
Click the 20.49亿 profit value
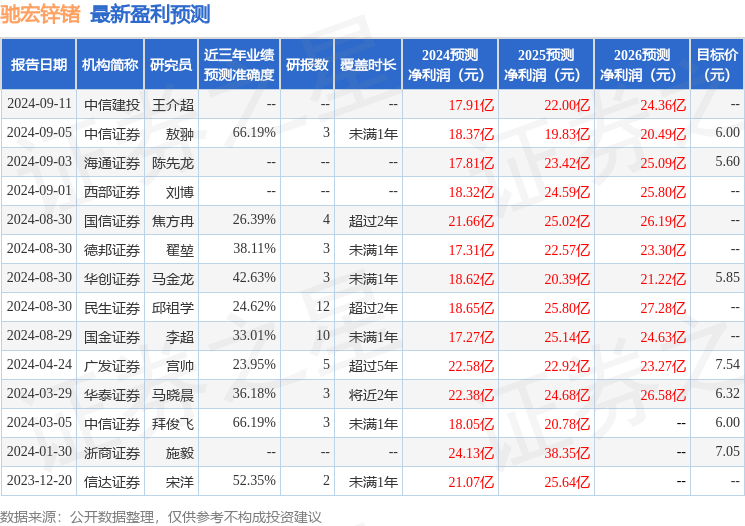pyautogui.click(x=663, y=134)
